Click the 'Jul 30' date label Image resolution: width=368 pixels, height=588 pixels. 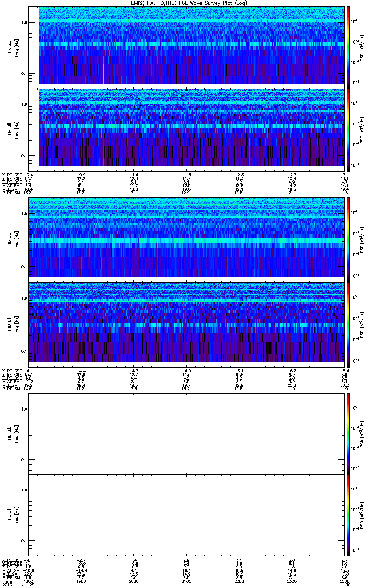[343, 585]
